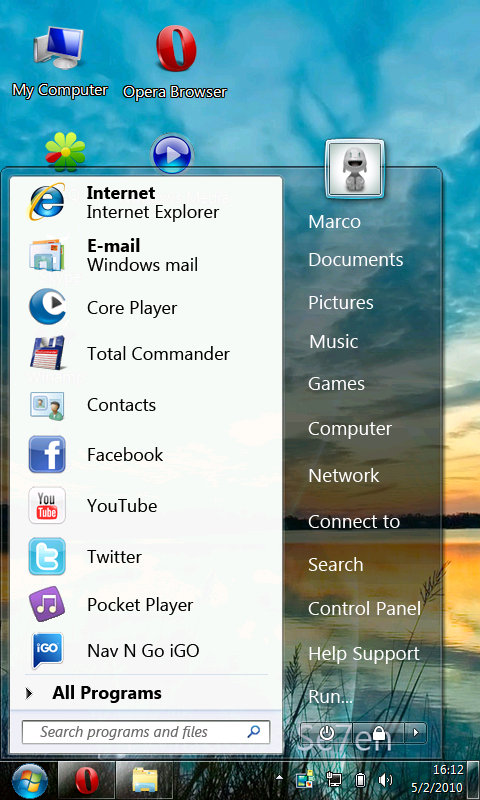Open Control Panel from the right pane
This screenshot has width=480, height=800.
[364, 608]
